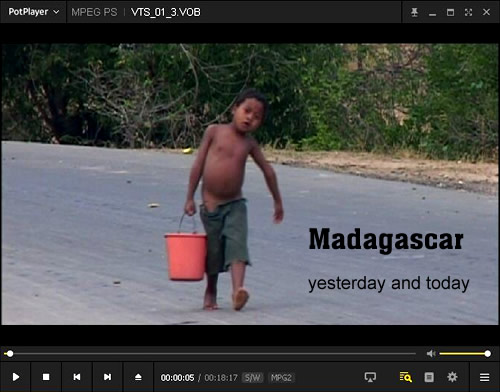Screen dimensions: 500x392
Task: Toggle the chapter list panel icon
Action: tap(429, 377)
